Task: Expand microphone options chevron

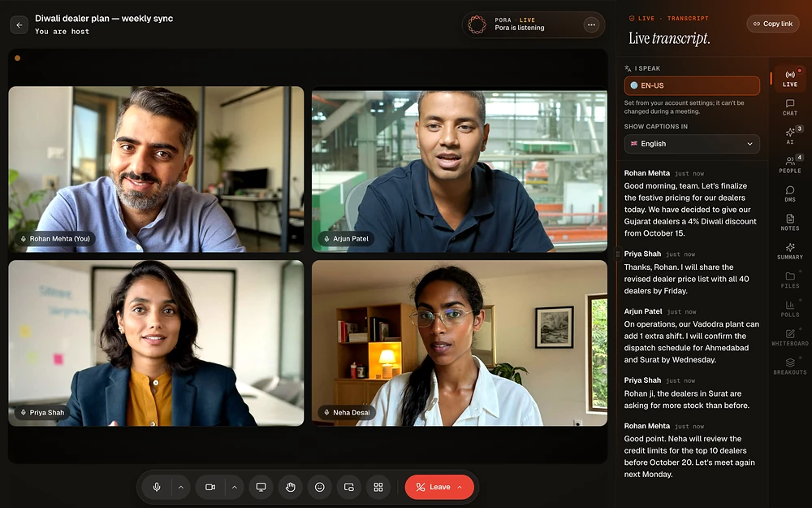Action: point(181,487)
